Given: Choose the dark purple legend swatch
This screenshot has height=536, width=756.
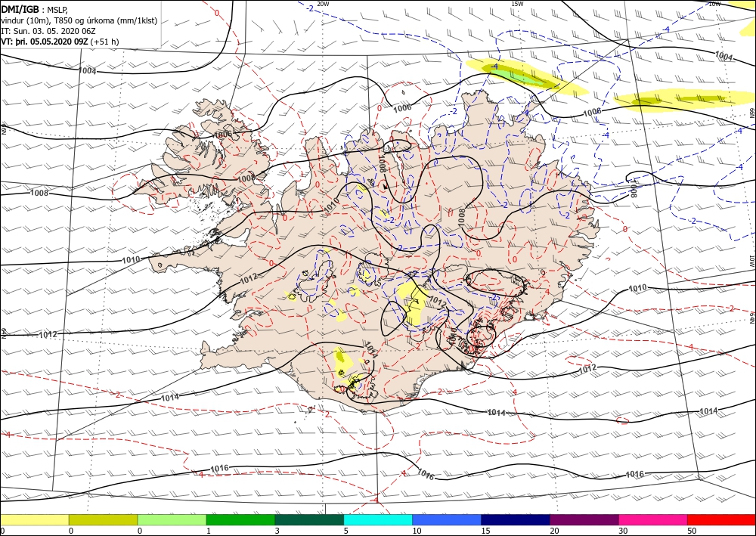Looking at the screenshot, I should coord(584,519).
